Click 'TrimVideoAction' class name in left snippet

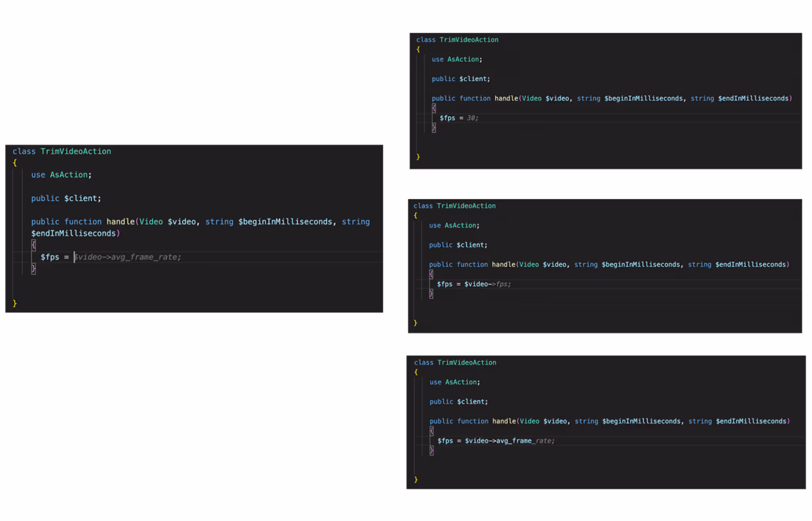(x=76, y=151)
